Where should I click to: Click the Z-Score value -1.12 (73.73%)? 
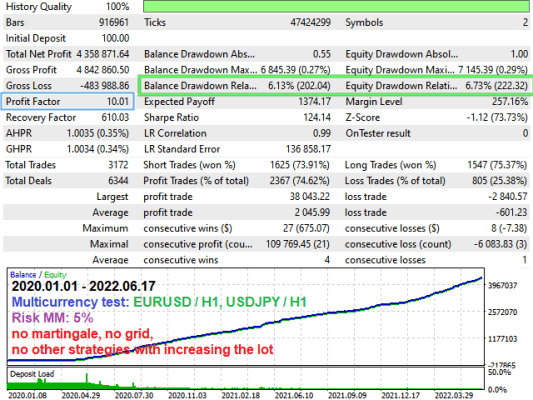pyautogui.click(x=497, y=118)
